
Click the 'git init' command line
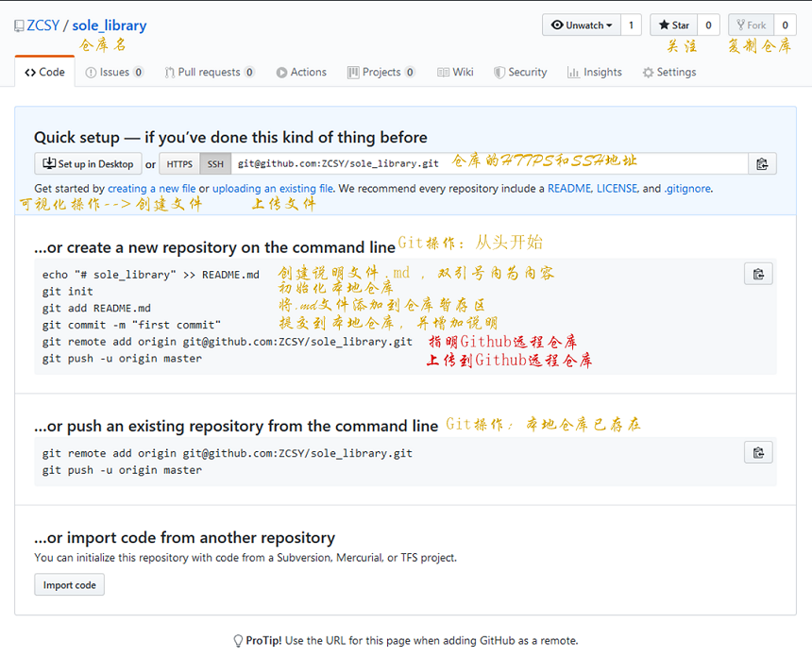click(68, 292)
